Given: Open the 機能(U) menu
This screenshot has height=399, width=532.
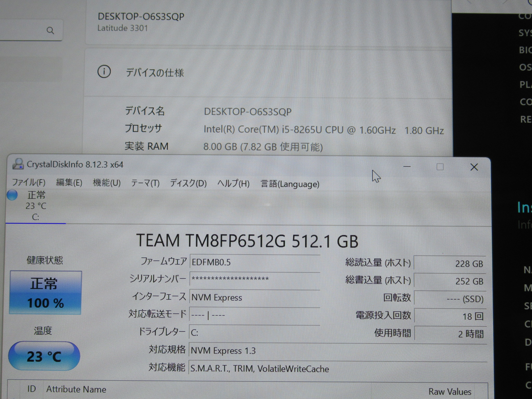Looking at the screenshot, I should [107, 183].
